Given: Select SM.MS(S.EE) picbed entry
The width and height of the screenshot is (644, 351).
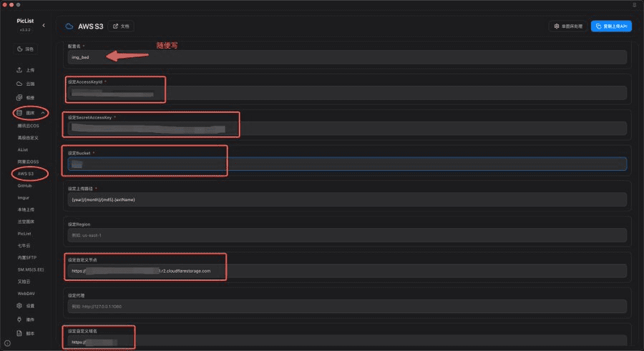Looking at the screenshot, I should coord(31,270).
